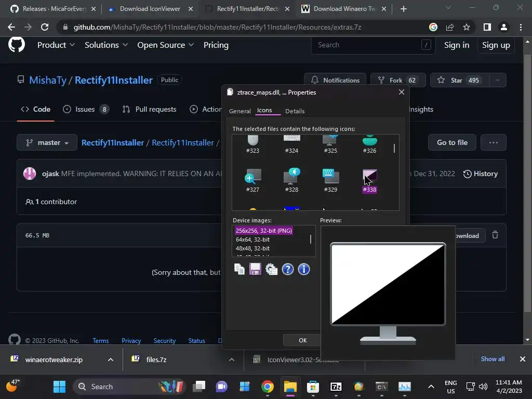This screenshot has width=532, height=399.
Task: Select icon #326 in the icons list
Action: pyautogui.click(x=369, y=145)
